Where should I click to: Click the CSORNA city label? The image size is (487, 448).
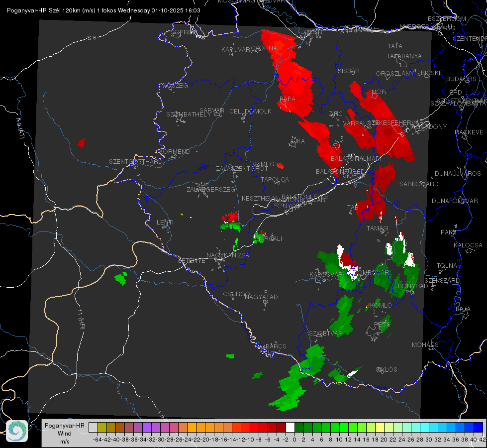click(x=264, y=48)
